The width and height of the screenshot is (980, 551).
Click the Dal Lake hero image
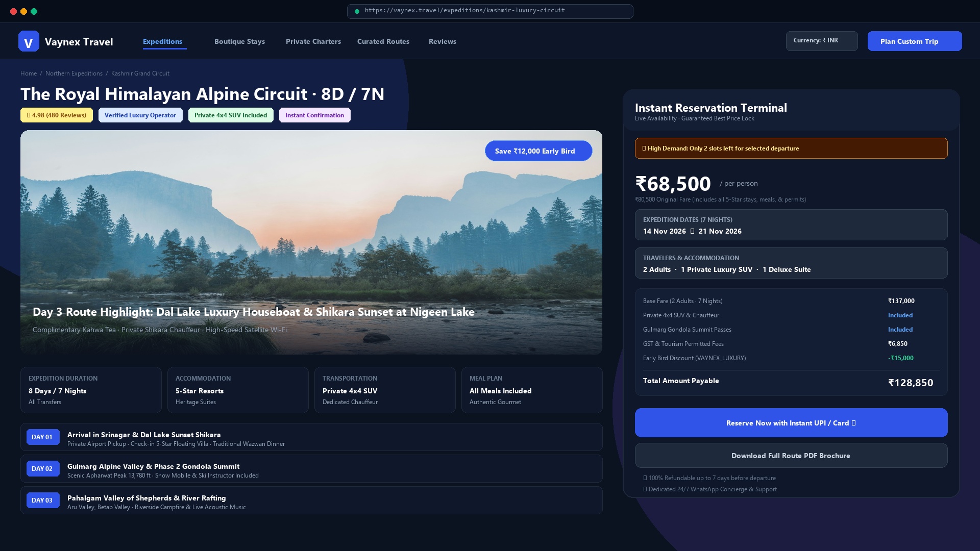[x=311, y=242]
